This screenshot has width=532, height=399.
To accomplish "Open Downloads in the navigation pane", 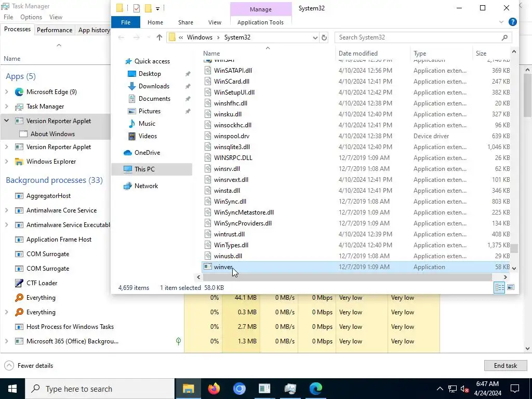I will point(154,86).
